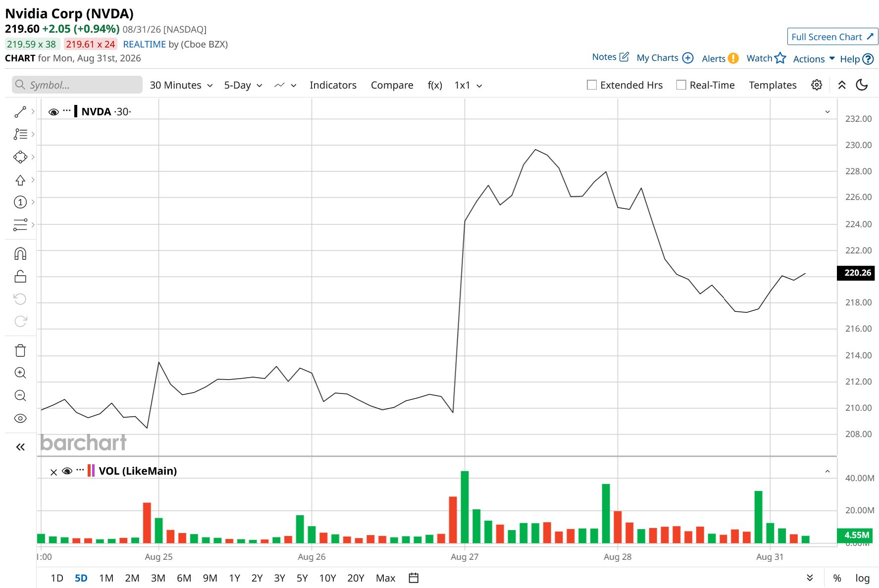This screenshot has height=588, width=879.
Task: Collapse the drawing toolbar with double arrows
Action: [20, 447]
